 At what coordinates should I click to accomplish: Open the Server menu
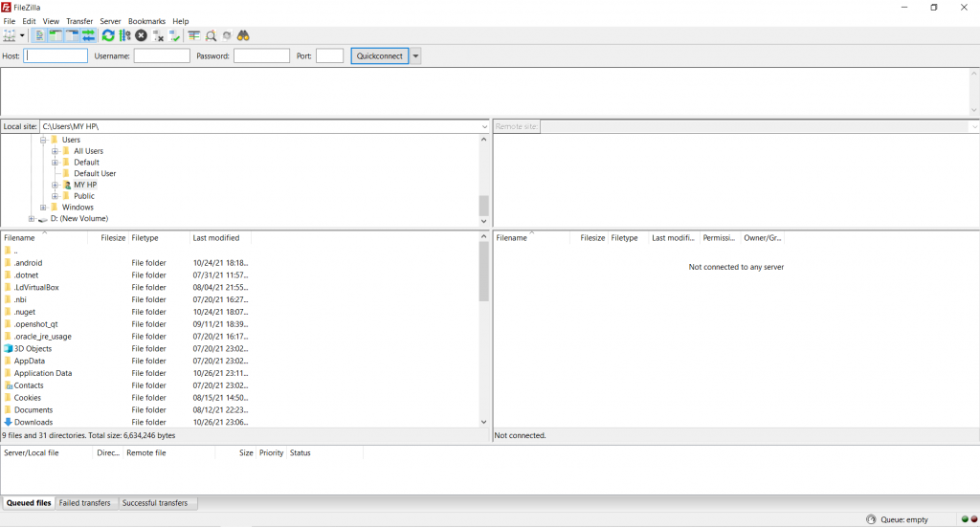pyautogui.click(x=110, y=21)
